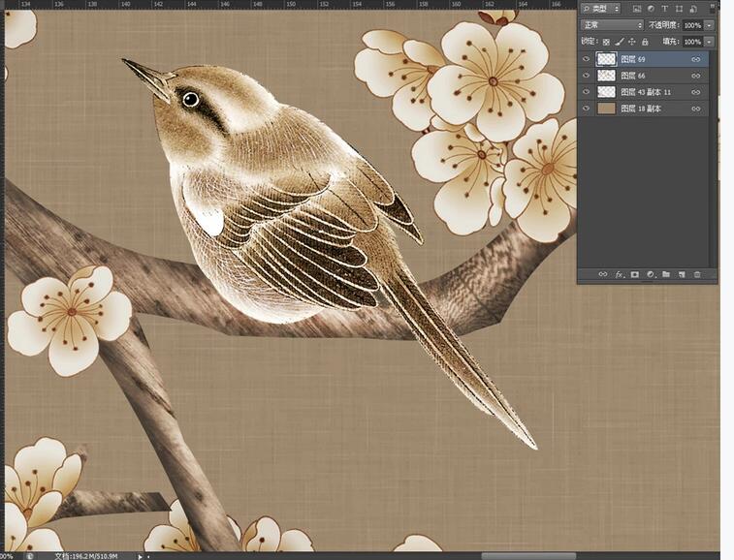Open the opacity 不透明度 slider arrow

coord(709,25)
